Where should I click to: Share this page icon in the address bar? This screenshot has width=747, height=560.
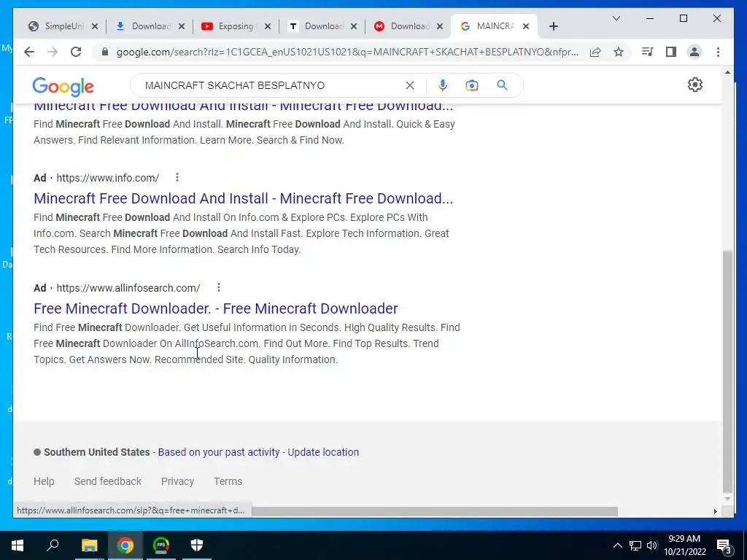[595, 52]
